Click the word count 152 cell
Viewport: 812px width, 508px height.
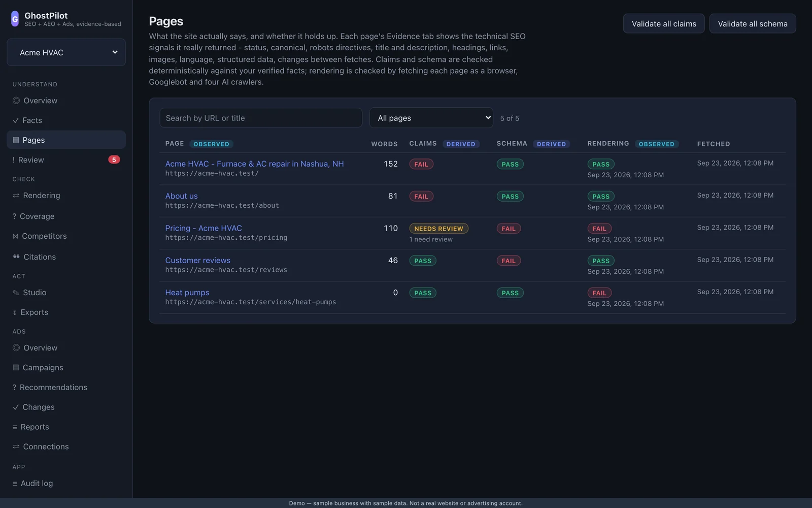391,164
